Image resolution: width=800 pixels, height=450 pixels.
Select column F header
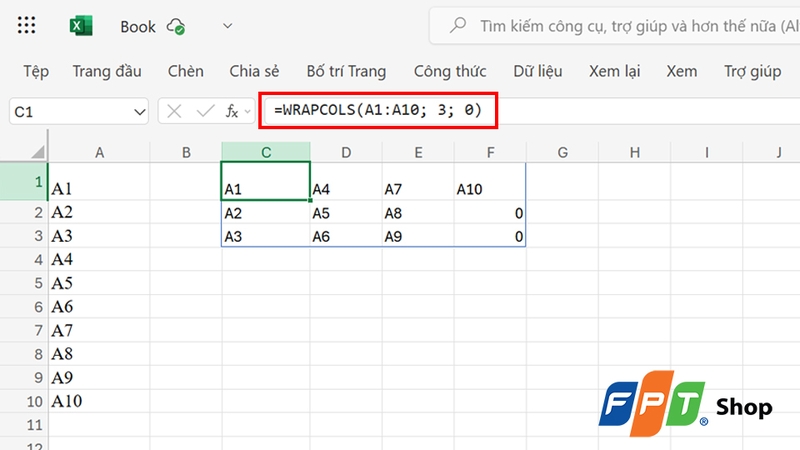(490, 153)
